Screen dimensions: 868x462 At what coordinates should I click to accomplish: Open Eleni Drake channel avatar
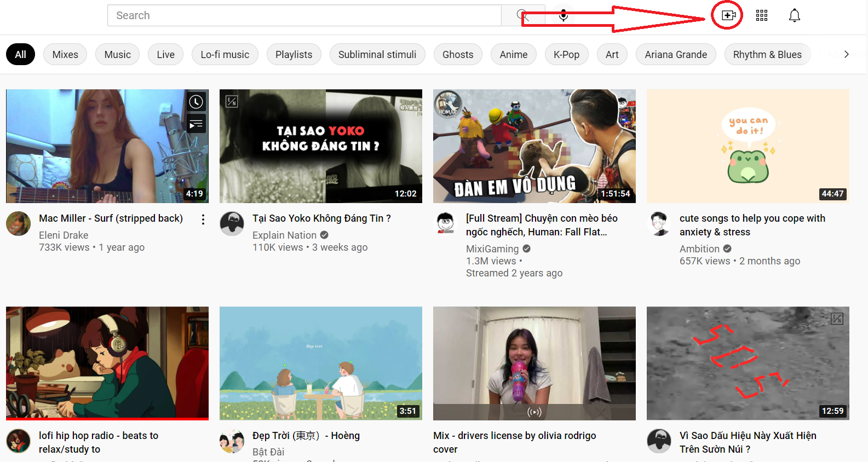pos(19,223)
